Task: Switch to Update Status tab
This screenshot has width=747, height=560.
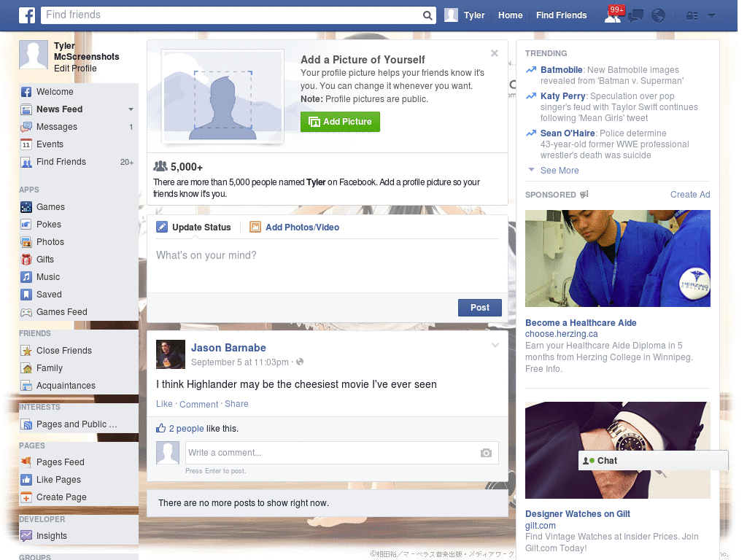Action: click(193, 227)
